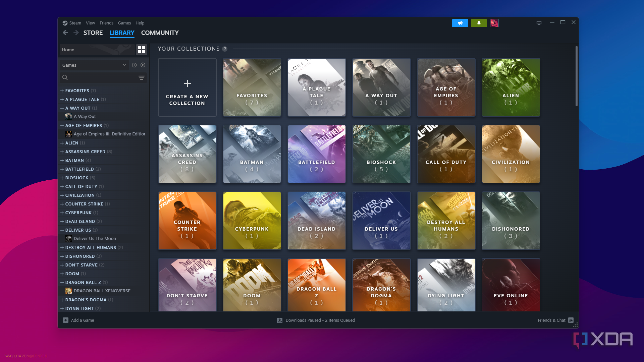Viewport: 644px width, 362px height.
Task: Click the ready-to-play filter icon
Action: (143, 65)
